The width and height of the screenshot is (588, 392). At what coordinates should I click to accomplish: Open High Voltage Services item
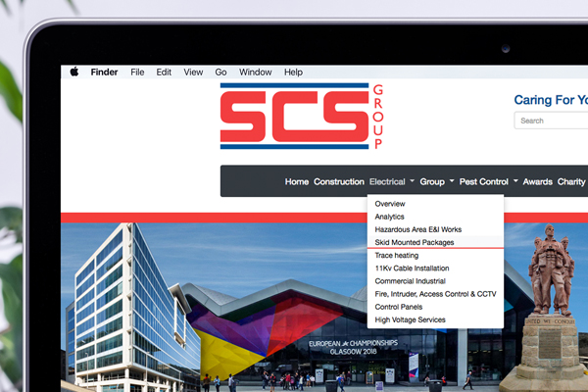tap(410, 319)
